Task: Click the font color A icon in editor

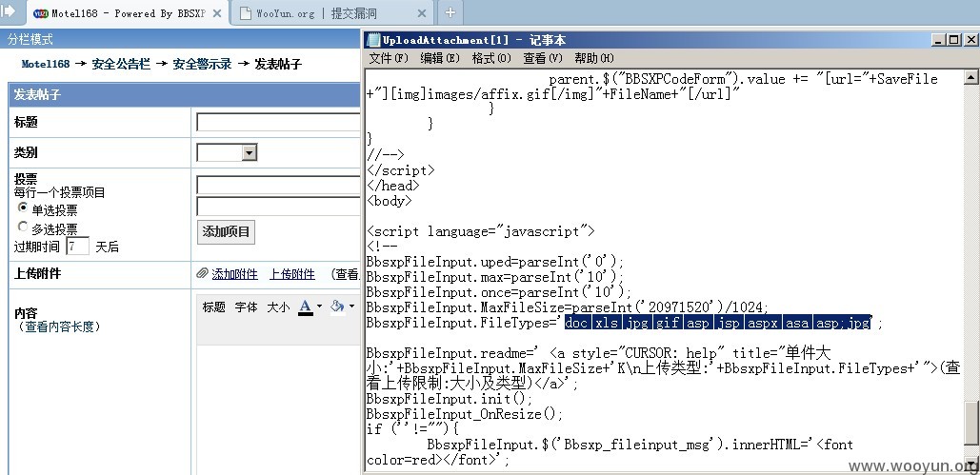Action: (306, 307)
